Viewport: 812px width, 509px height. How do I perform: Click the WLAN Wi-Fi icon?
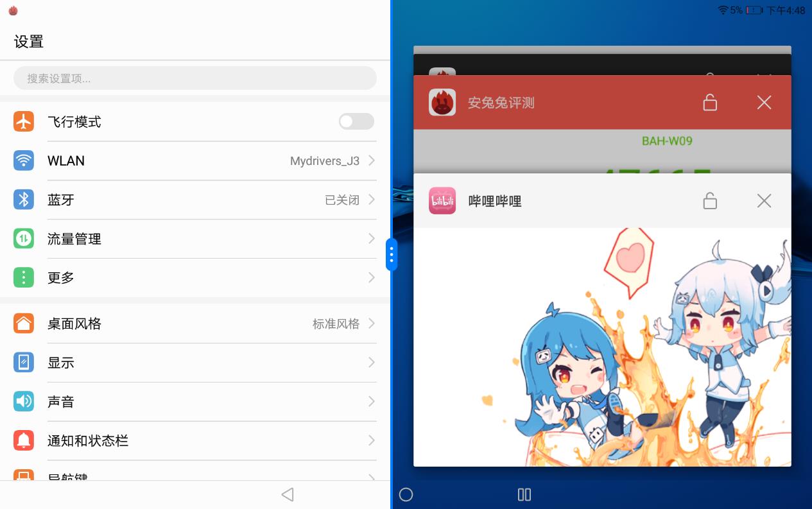[24, 160]
